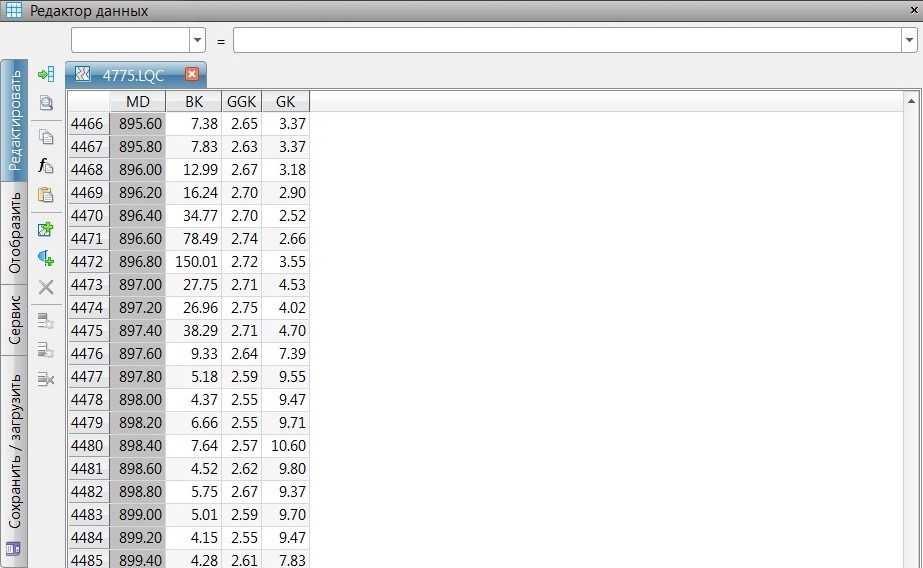This screenshot has height=568, width=923.
Task: Click the GK cell 7.39
Action: point(285,354)
